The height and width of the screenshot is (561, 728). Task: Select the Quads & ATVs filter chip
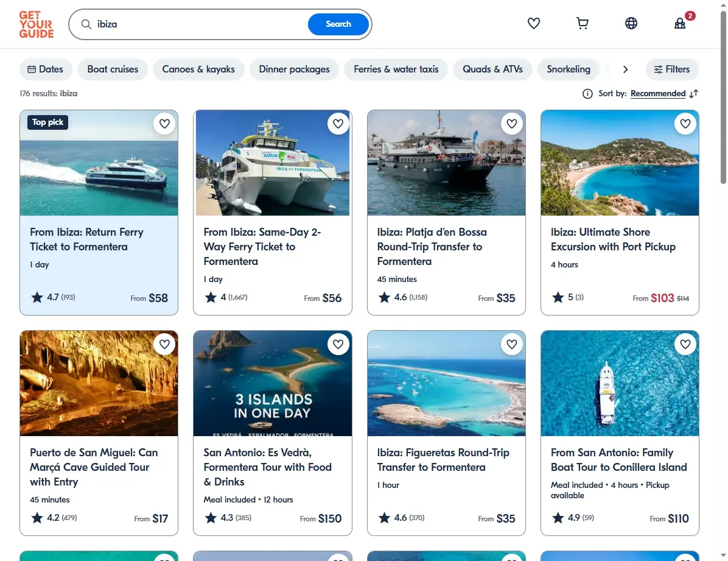coord(492,69)
